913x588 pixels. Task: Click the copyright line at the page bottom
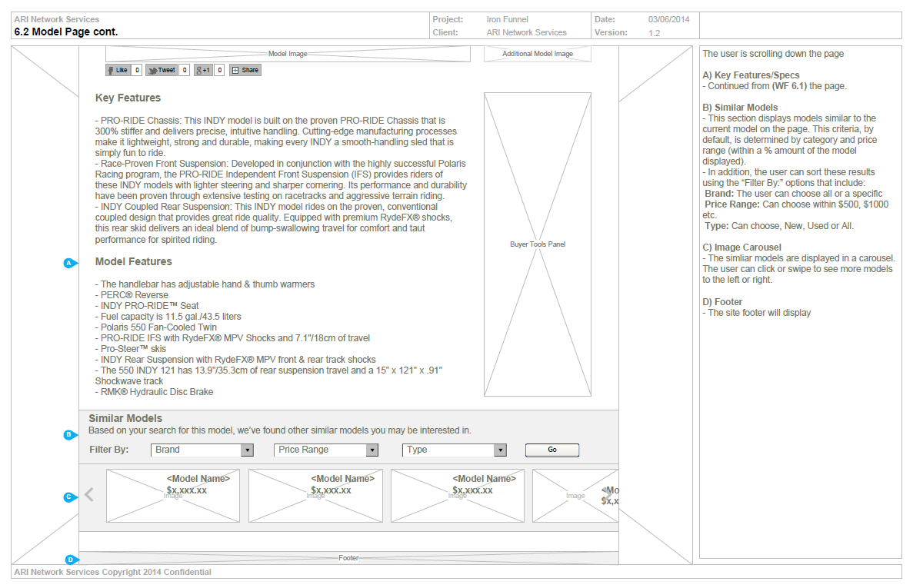tap(112, 573)
